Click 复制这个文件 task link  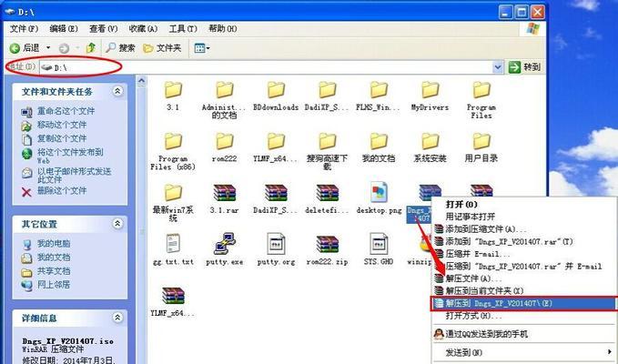pos(62,138)
